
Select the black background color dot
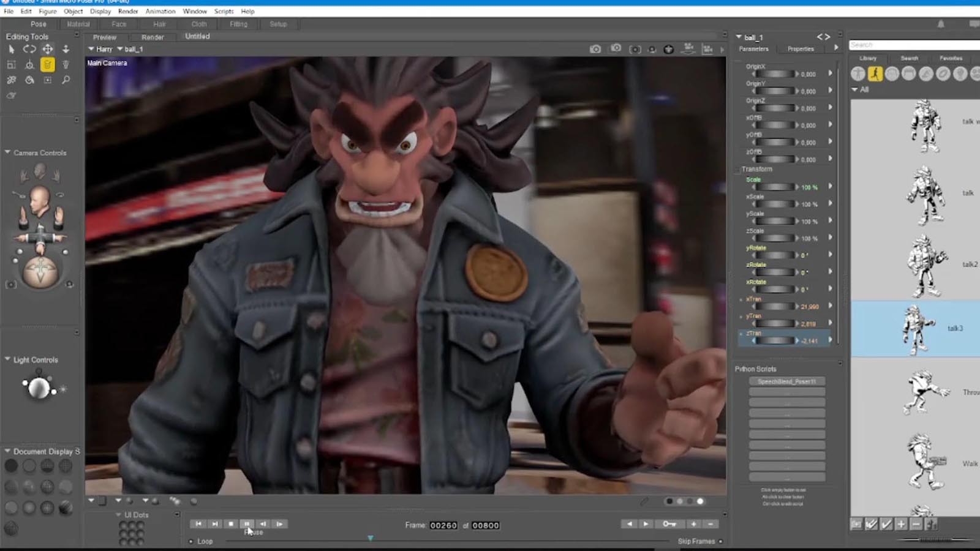669,501
